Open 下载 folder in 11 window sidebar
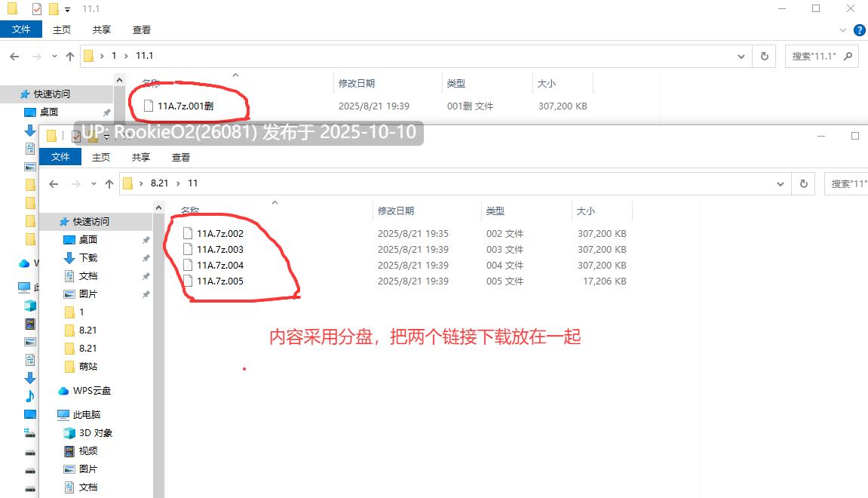Viewport: 868px width, 498px height. 88,257
